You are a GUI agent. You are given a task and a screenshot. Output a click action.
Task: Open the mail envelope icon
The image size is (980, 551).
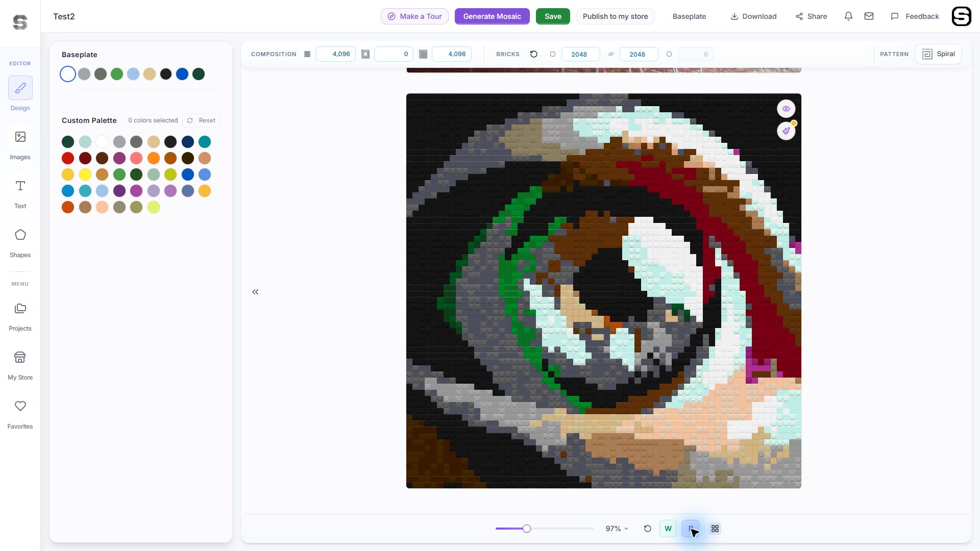coord(869,16)
